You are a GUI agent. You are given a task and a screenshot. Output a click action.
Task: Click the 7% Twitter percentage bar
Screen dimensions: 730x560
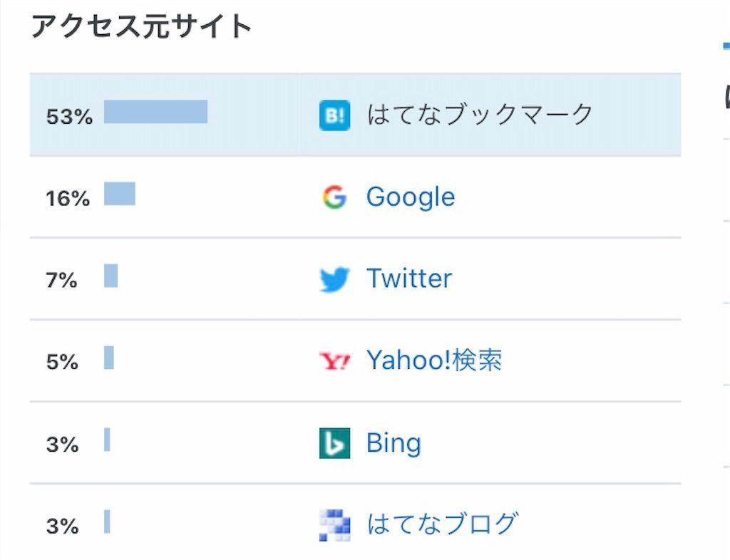pos(110,276)
